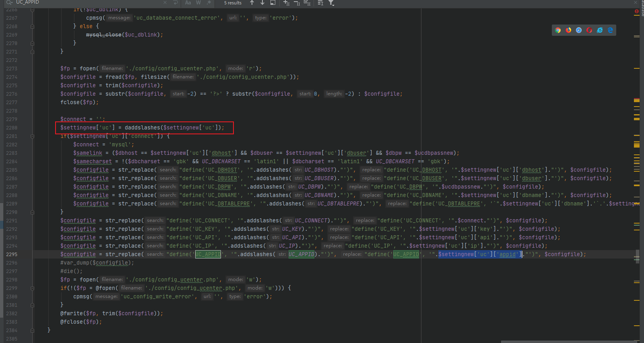
Task: Go to previous occurrence with up arrow
Action: click(x=252, y=2)
